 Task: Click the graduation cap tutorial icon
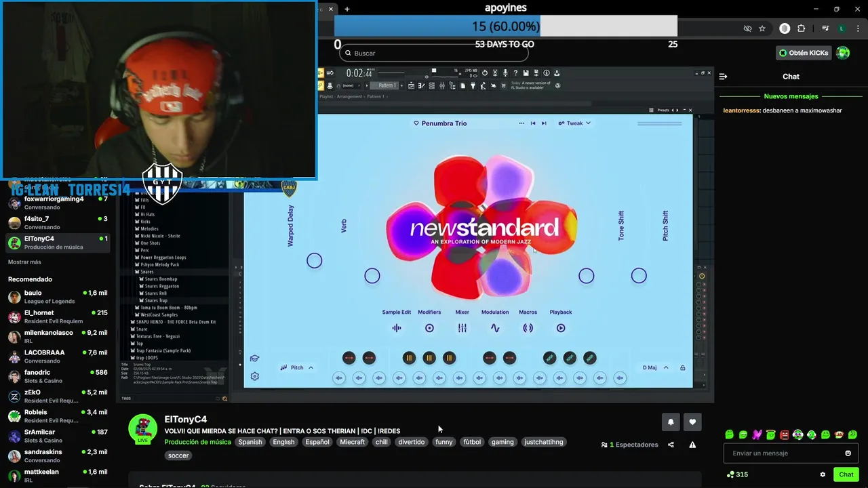point(255,359)
